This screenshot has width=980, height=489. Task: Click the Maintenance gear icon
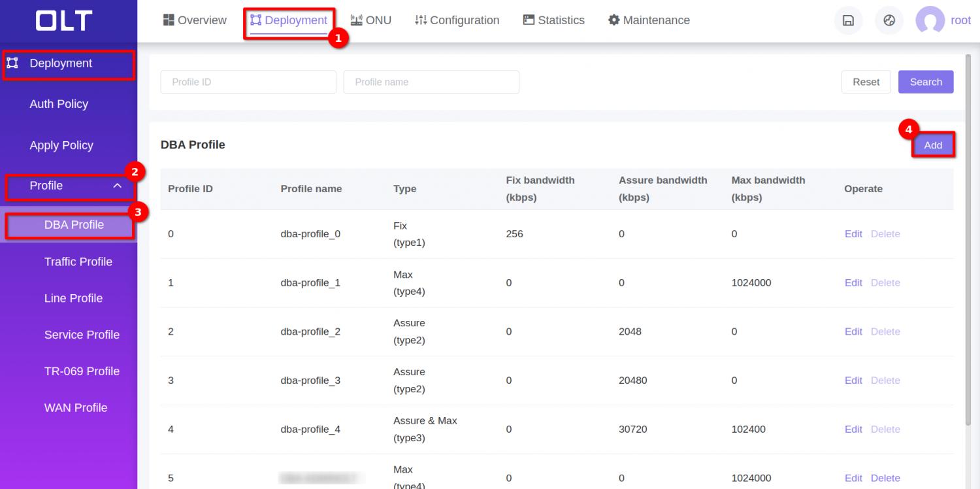(x=613, y=20)
